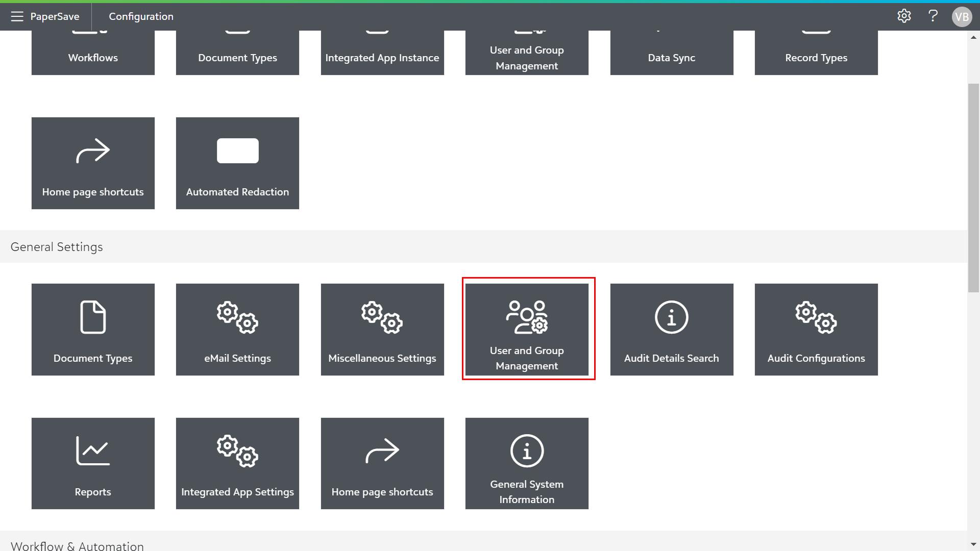Click the PaperSave title in header
980x551 pixels.
point(55,16)
